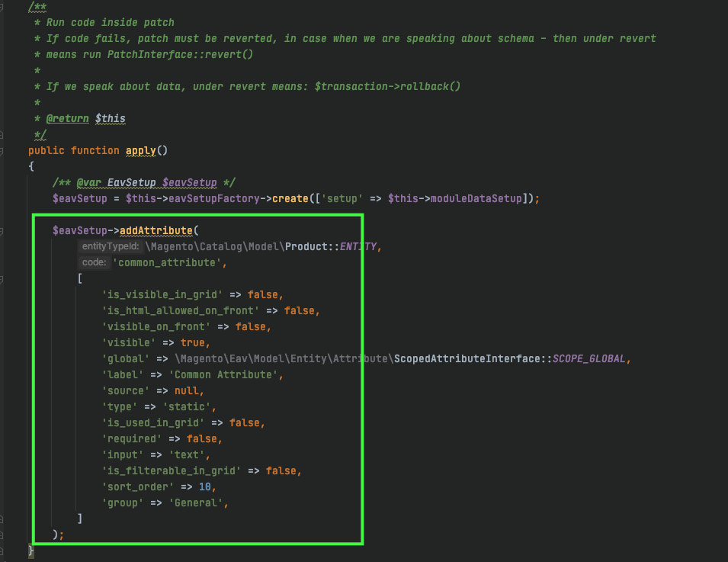Click the SCOPE_GLOBAL constant
This screenshot has width=728, height=562.
pyautogui.click(x=588, y=359)
